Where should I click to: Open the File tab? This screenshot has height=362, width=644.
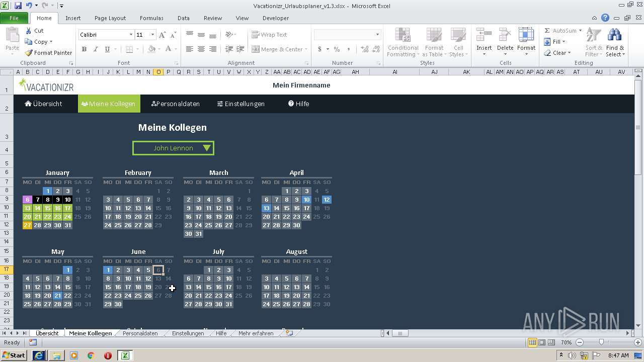(14, 18)
